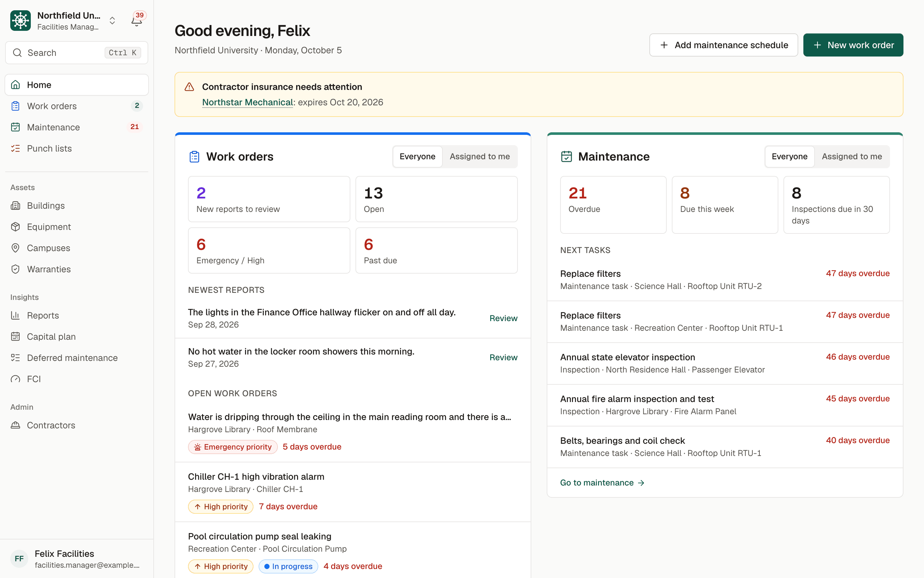Click the Search input field

pyautogui.click(x=77, y=53)
